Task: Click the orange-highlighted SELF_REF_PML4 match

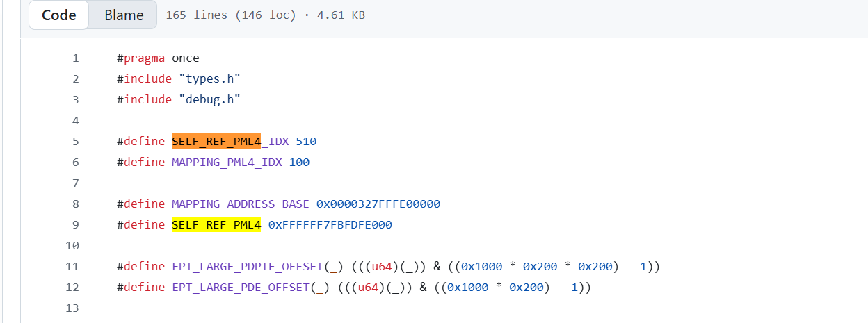Action: [216, 142]
